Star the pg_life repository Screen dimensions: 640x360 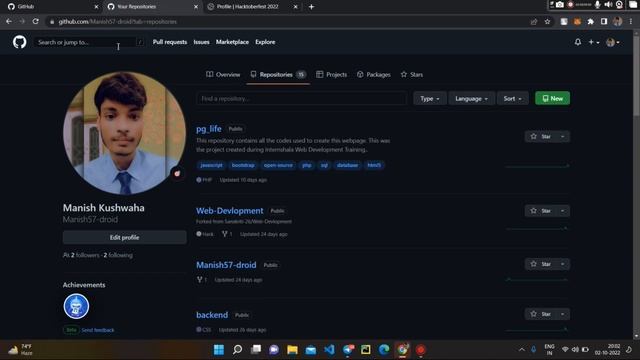pos(540,136)
